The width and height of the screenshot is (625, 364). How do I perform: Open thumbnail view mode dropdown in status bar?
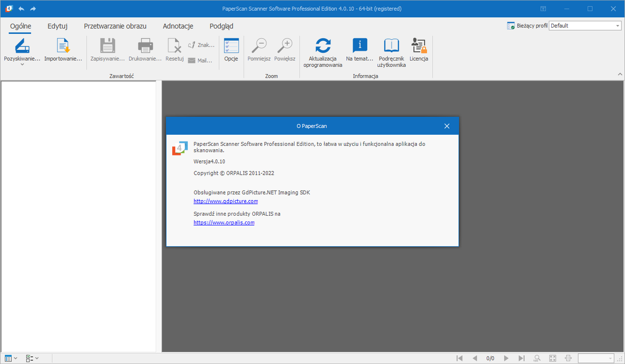point(11,358)
